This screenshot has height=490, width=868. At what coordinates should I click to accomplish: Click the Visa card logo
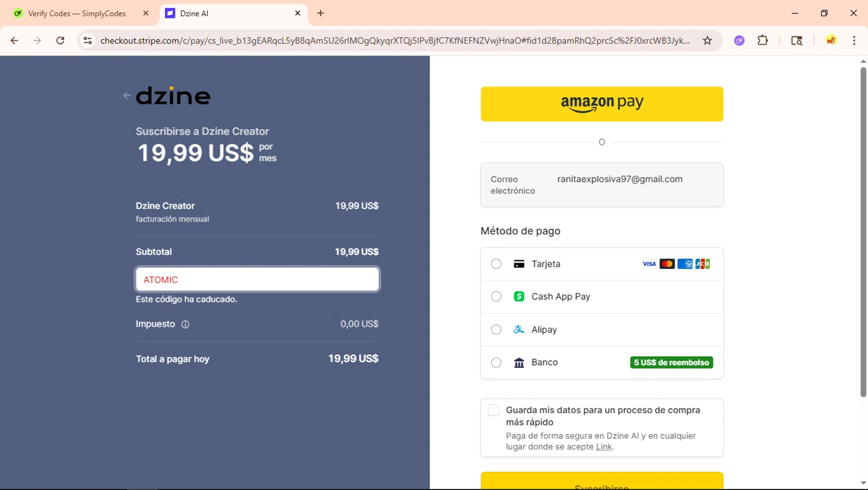[649, 264]
